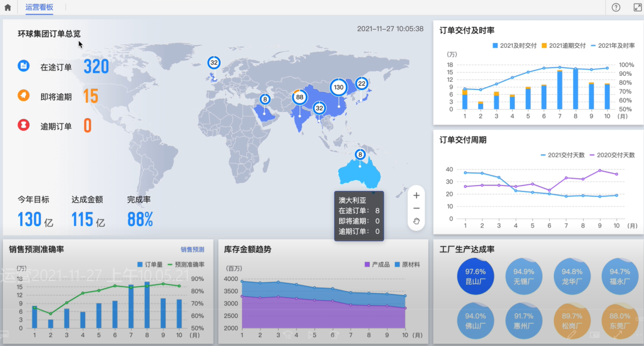Click the fullscreen expand icon

(634, 8)
